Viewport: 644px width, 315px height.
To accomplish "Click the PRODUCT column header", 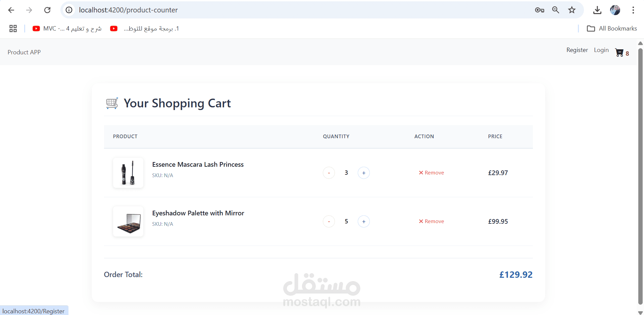I will (125, 137).
